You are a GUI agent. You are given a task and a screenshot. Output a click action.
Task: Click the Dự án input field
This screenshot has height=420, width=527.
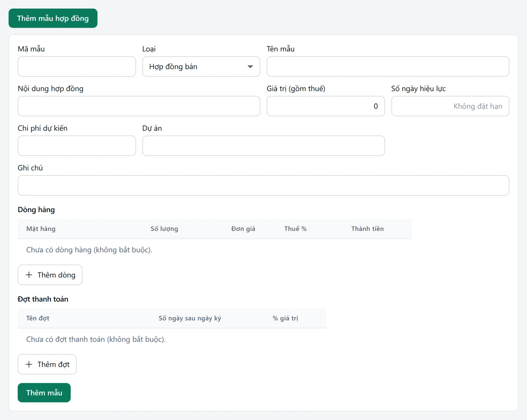pos(263,146)
